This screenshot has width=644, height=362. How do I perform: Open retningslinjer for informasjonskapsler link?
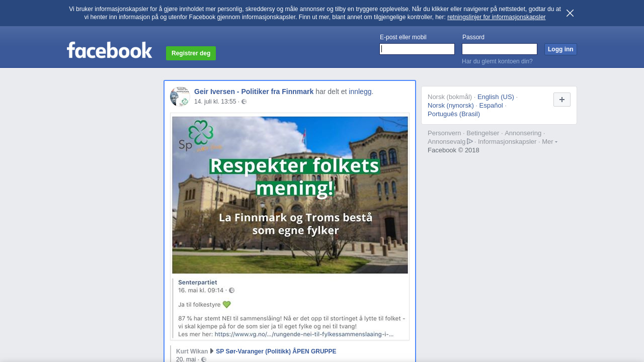click(x=496, y=17)
